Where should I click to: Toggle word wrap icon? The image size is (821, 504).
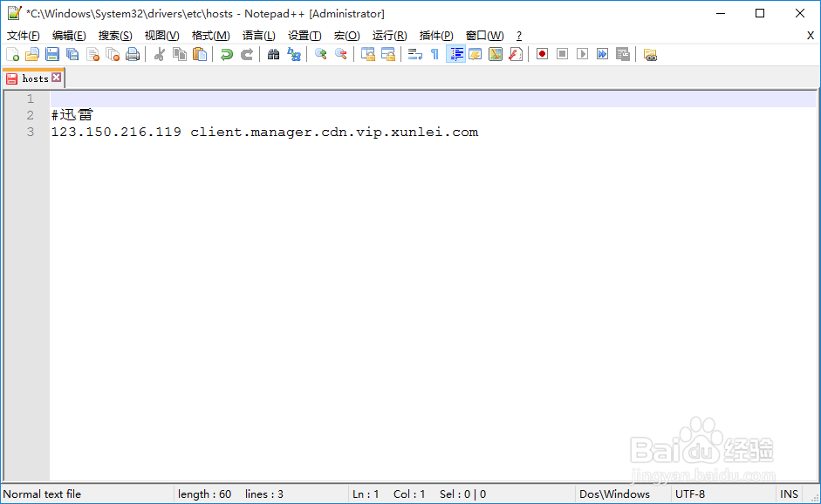click(414, 54)
